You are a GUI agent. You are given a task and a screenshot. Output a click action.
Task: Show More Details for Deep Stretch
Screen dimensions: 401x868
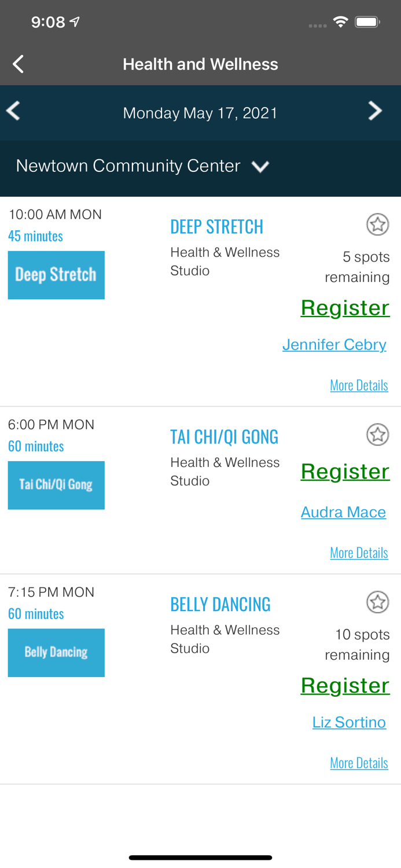point(359,385)
